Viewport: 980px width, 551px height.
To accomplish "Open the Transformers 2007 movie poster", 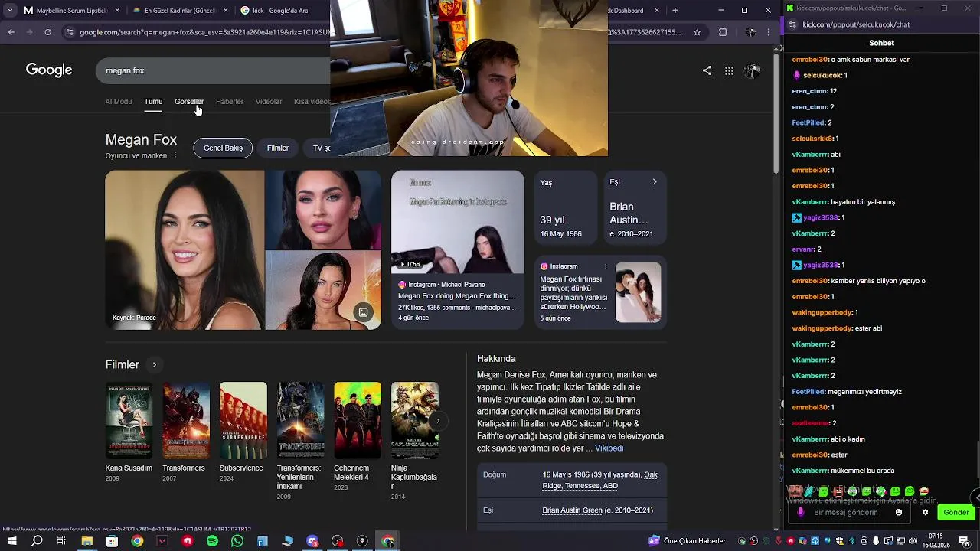I will pyautogui.click(x=186, y=421).
